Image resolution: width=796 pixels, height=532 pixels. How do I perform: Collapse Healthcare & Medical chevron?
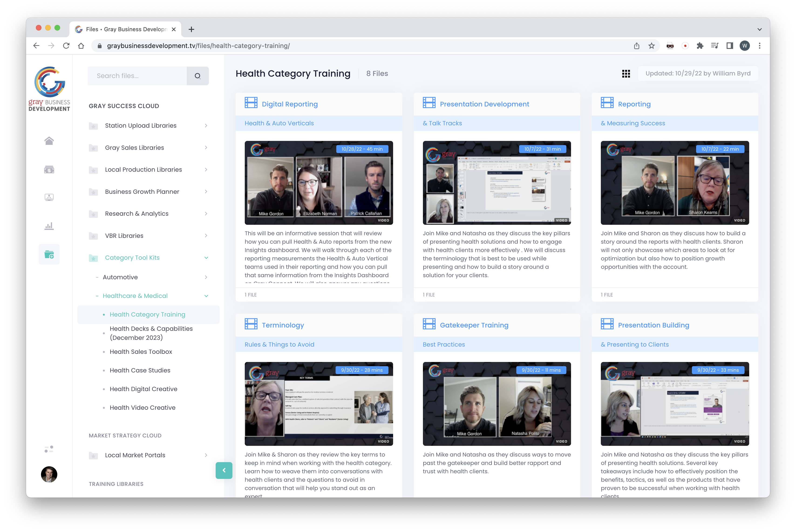pos(206,296)
